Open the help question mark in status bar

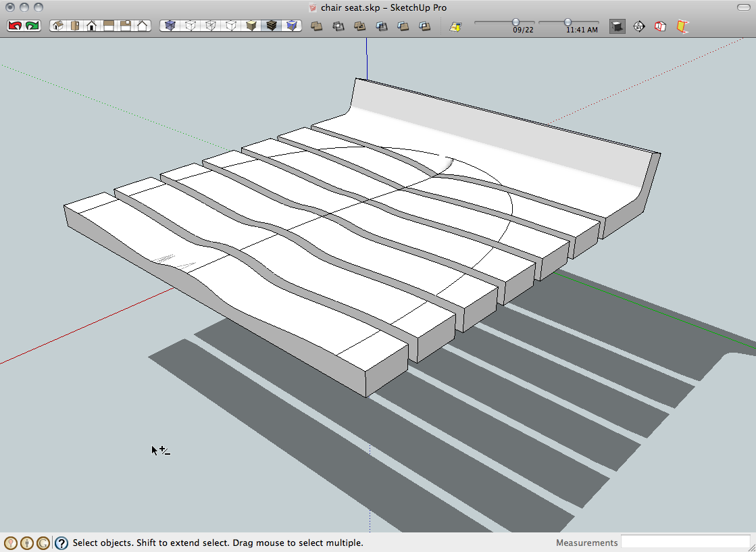(x=61, y=543)
